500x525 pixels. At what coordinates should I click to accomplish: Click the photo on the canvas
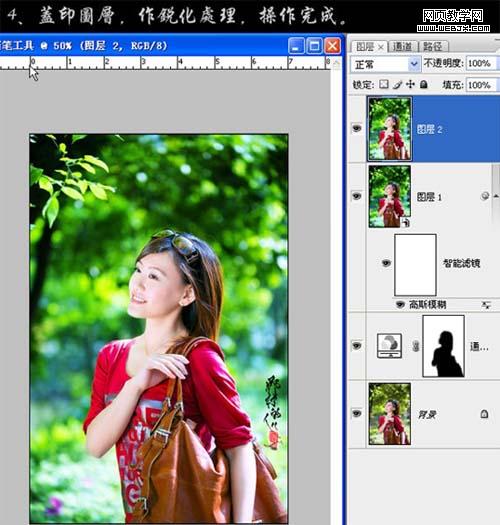coord(158,328)
